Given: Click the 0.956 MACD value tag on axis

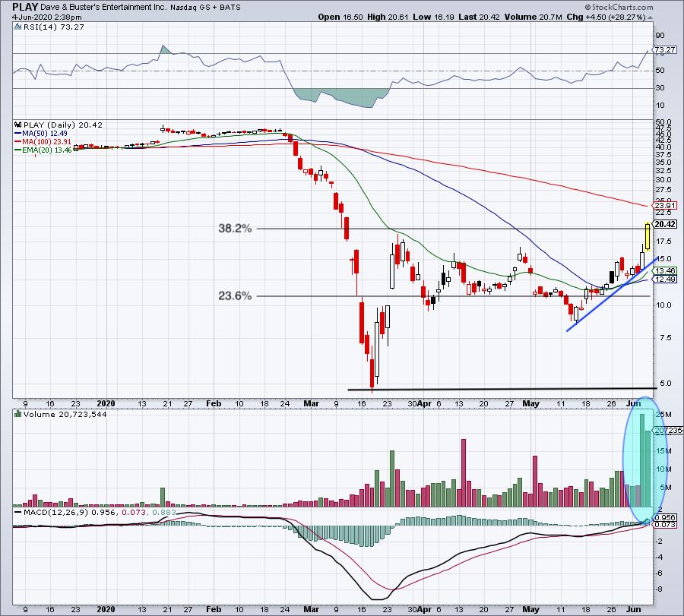Looking at the screenshot, I should (664, 518).
